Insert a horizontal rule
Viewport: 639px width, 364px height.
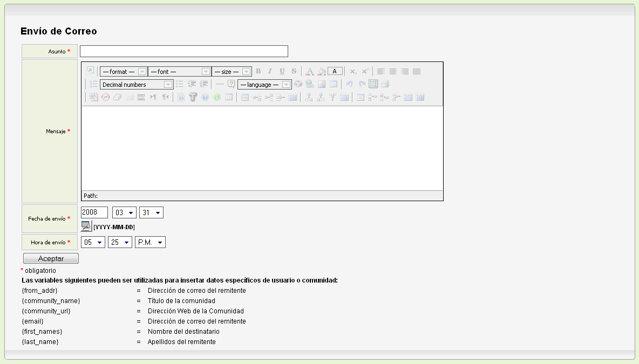coord(220,84)
